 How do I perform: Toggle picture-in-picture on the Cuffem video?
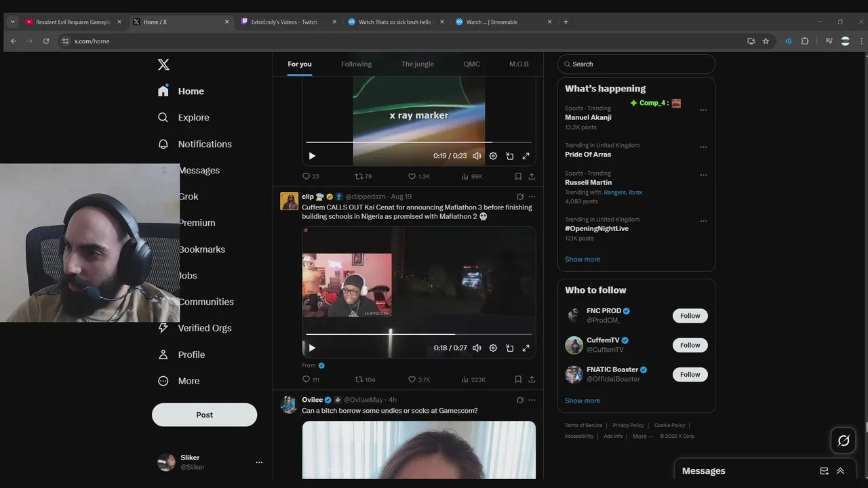509,348
